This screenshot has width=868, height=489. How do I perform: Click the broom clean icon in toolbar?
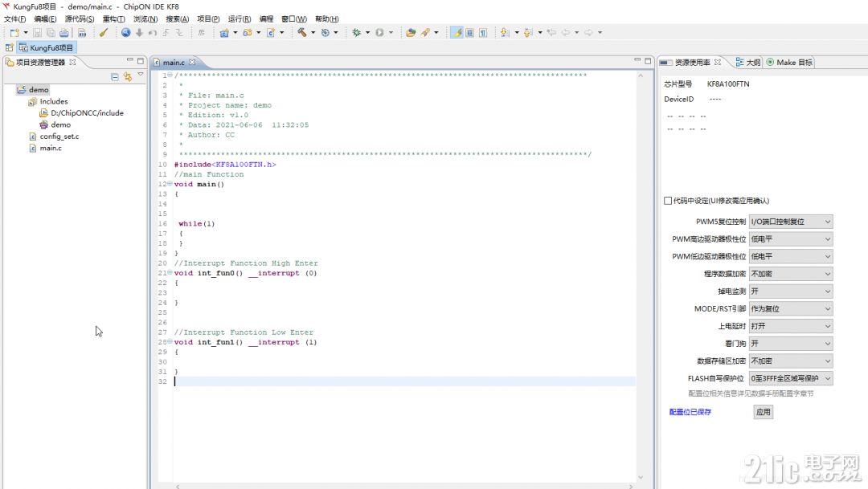click(104, 33)
